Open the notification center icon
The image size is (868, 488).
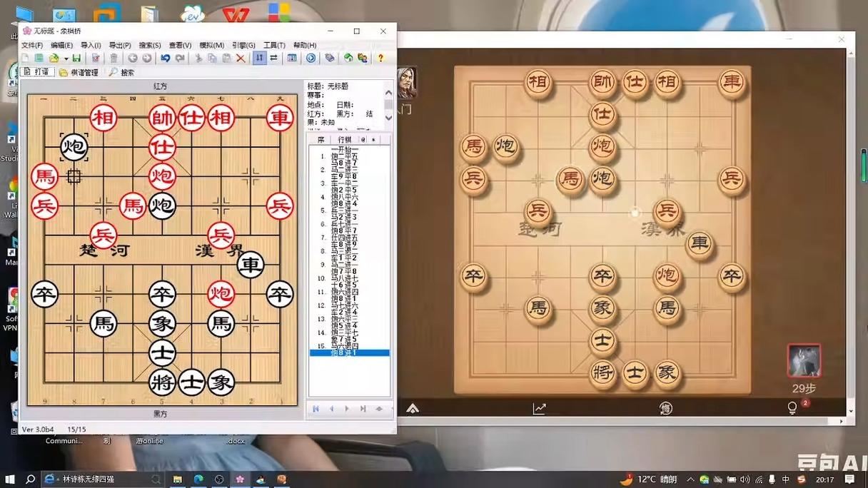point(849,479)
